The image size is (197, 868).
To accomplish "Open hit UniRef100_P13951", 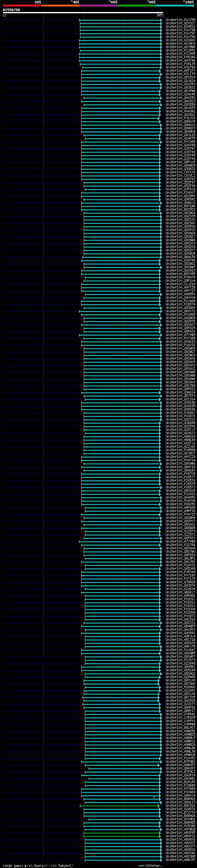I will [x=180, y=50].
